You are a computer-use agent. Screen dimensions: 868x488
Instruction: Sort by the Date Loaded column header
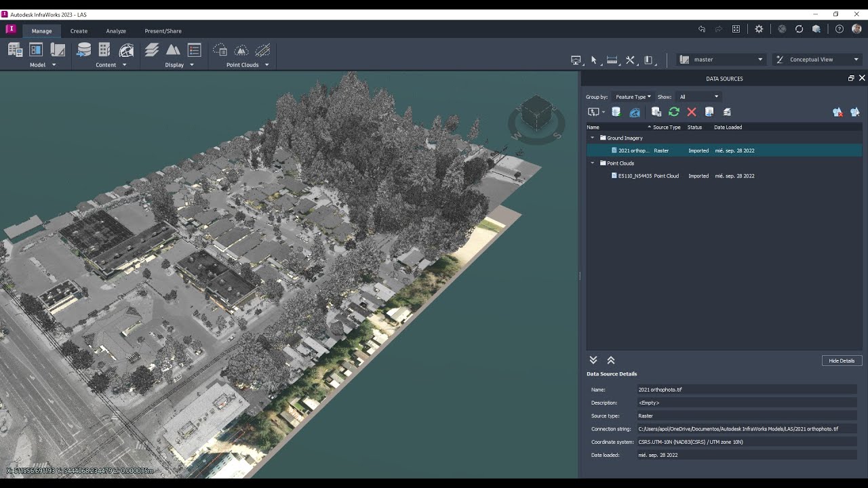tap(728, 127)
